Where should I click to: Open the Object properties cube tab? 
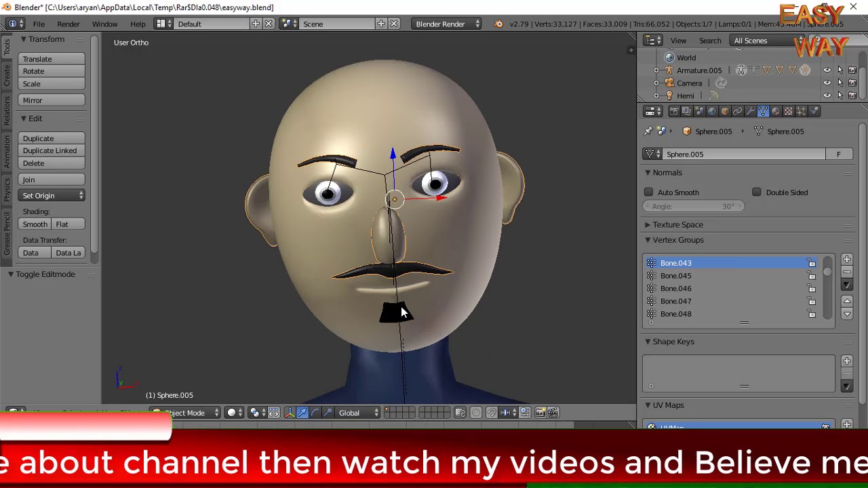(725, 111)
